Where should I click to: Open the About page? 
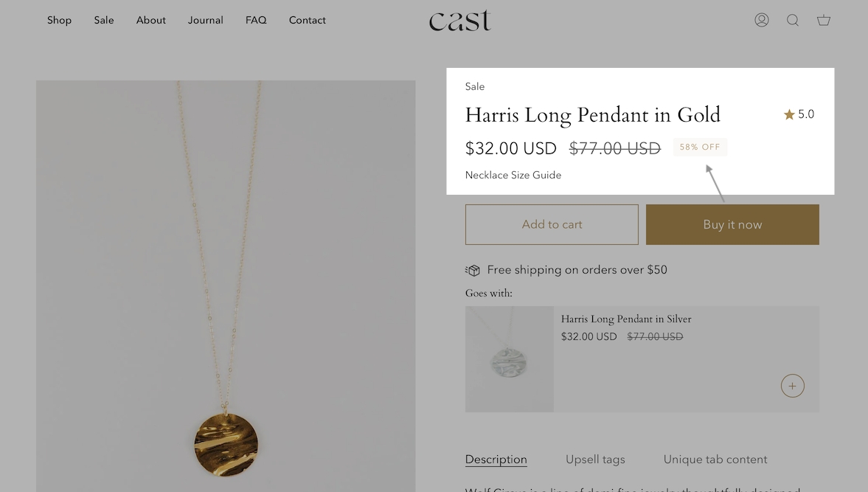[151, 20]
